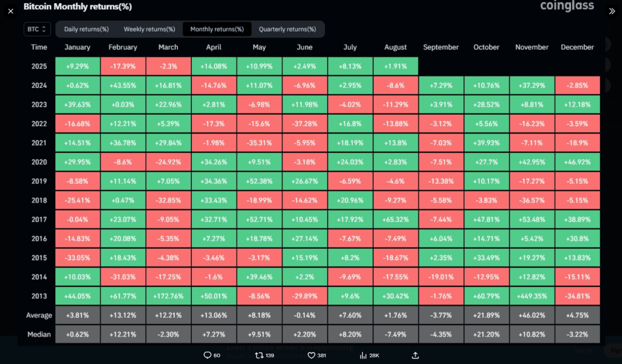Click the 2025 August +1.91% cell
622x364 pixels.
pos(395,66)
